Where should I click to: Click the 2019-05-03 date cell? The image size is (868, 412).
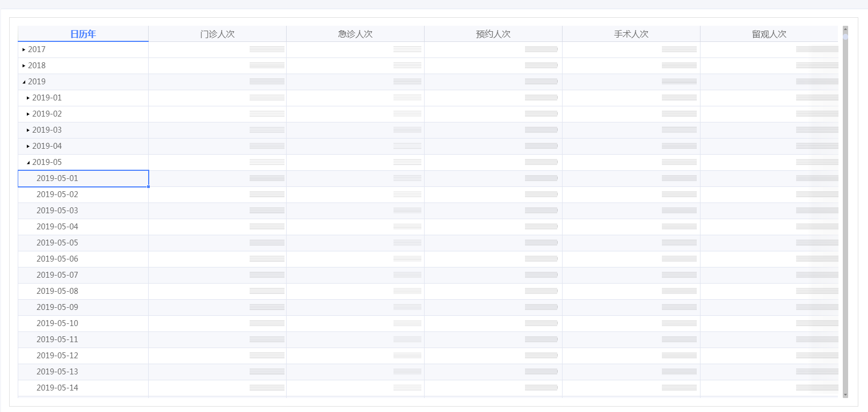coord(83,211)
